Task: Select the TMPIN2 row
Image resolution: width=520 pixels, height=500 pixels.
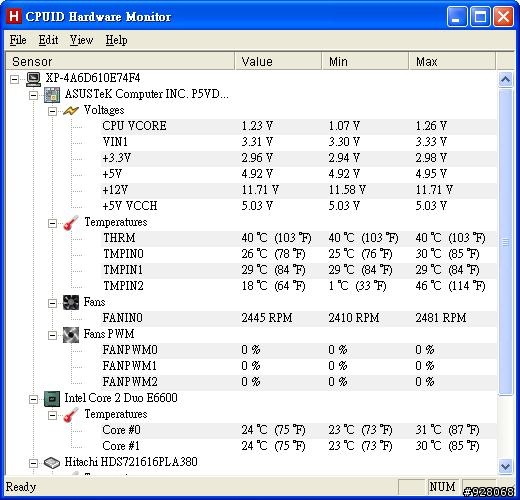Action: click(298, 286)
